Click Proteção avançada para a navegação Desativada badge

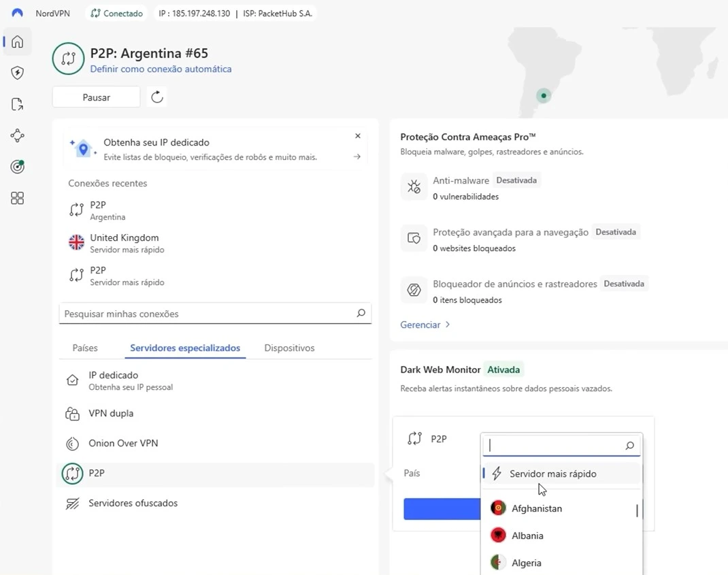click(x=616, y=232)
